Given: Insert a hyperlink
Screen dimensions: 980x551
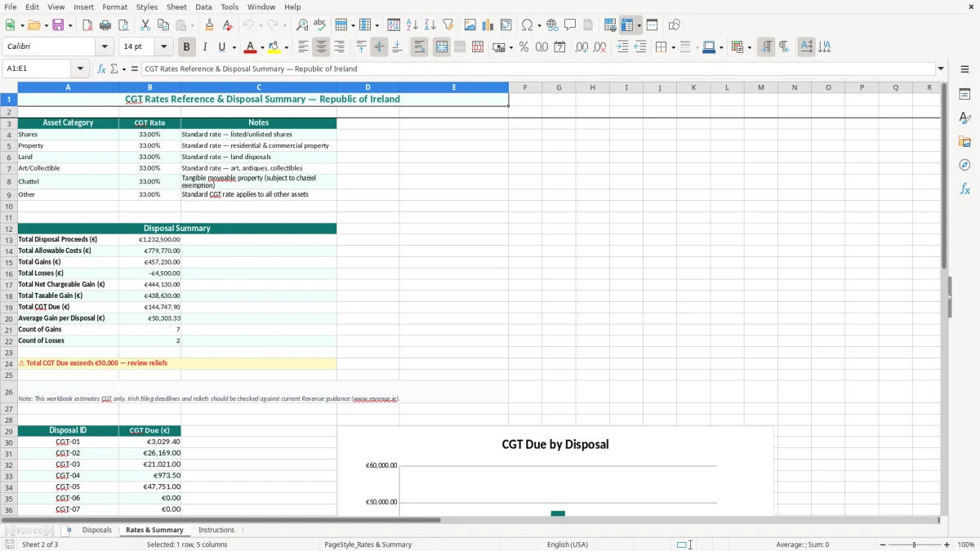Looking at the screenshot, I should pos(553,25).
